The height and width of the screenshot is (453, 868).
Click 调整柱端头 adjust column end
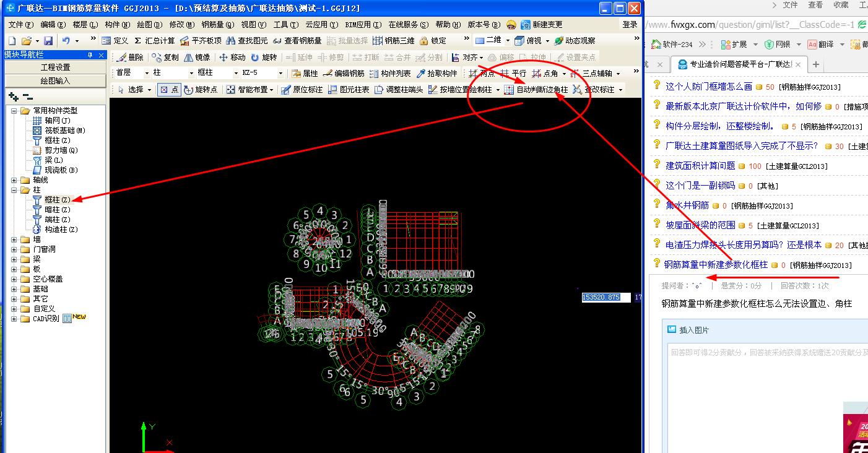tap(399, 89)
